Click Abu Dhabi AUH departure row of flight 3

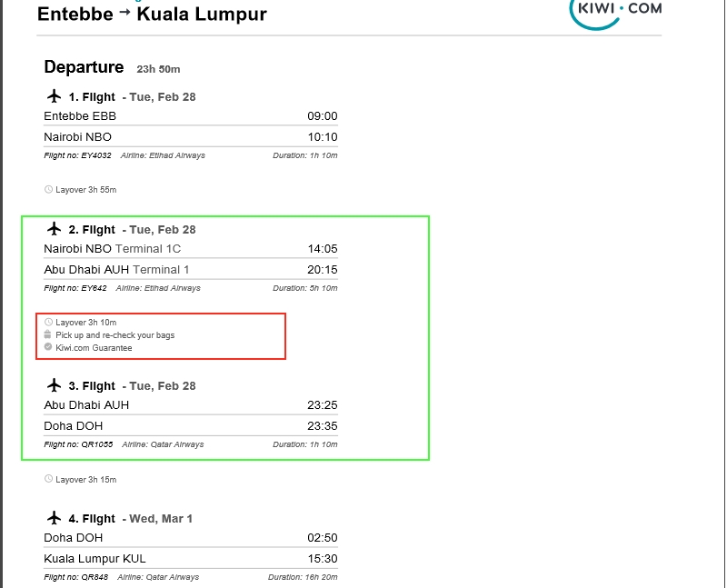(191, 404)
